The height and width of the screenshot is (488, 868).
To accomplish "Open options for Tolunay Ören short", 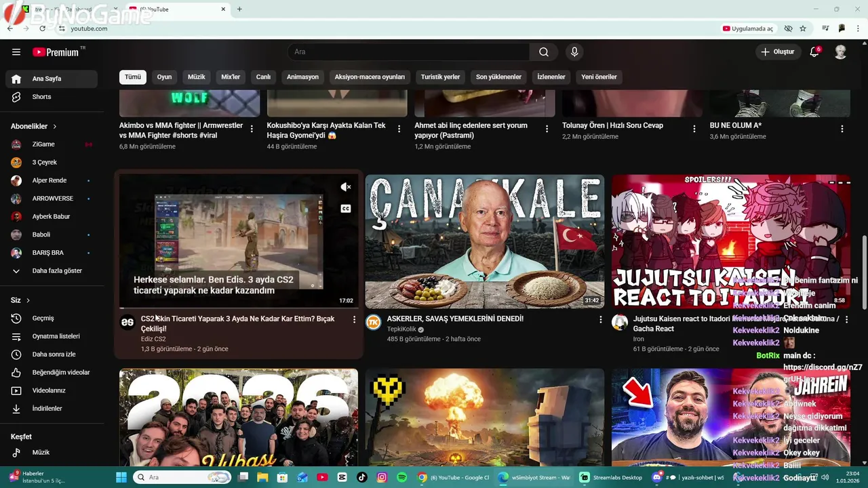I will point(694,129).
